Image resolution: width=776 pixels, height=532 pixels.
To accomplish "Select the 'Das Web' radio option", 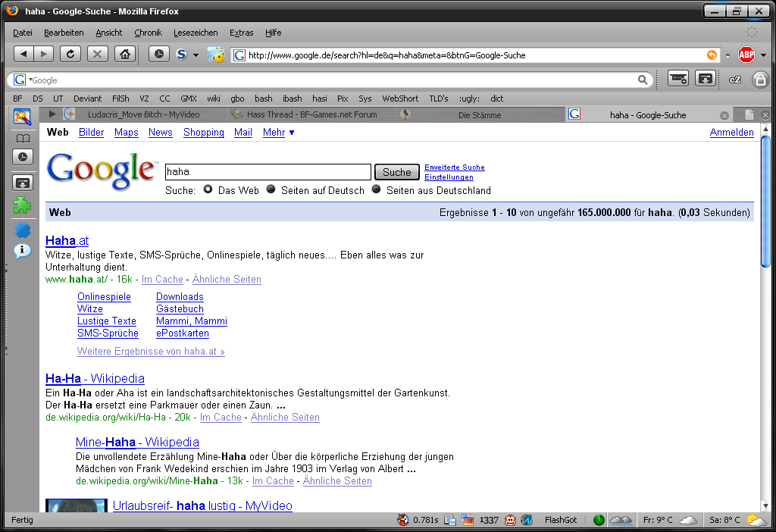I will coord(208,189).
